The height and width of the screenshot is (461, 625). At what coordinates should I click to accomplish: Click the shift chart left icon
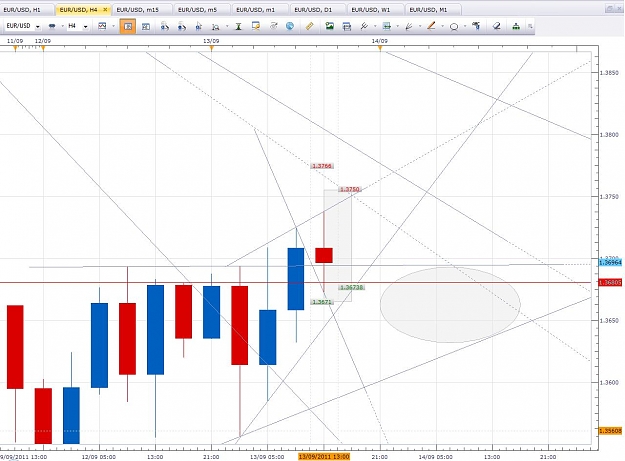164,26
